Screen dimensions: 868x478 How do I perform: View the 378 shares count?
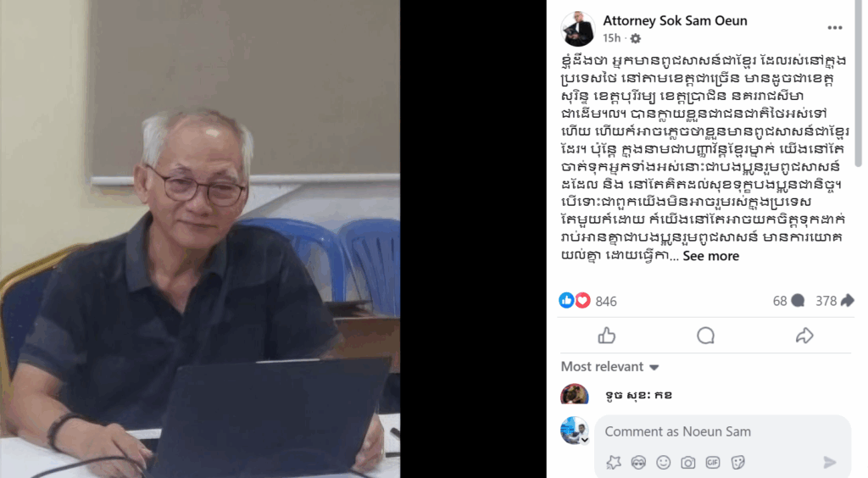[835, 301]
